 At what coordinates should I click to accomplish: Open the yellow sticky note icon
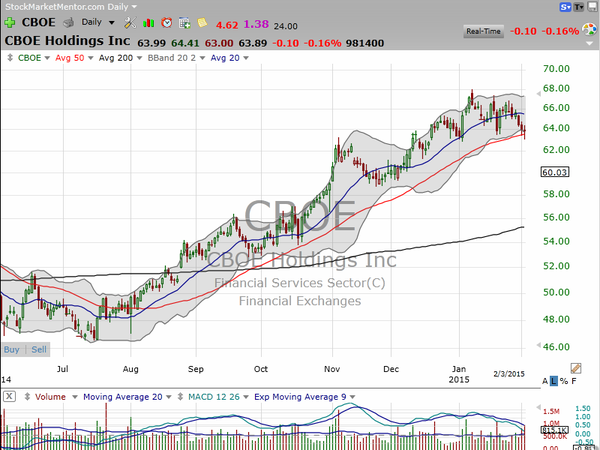pos(202,23)
